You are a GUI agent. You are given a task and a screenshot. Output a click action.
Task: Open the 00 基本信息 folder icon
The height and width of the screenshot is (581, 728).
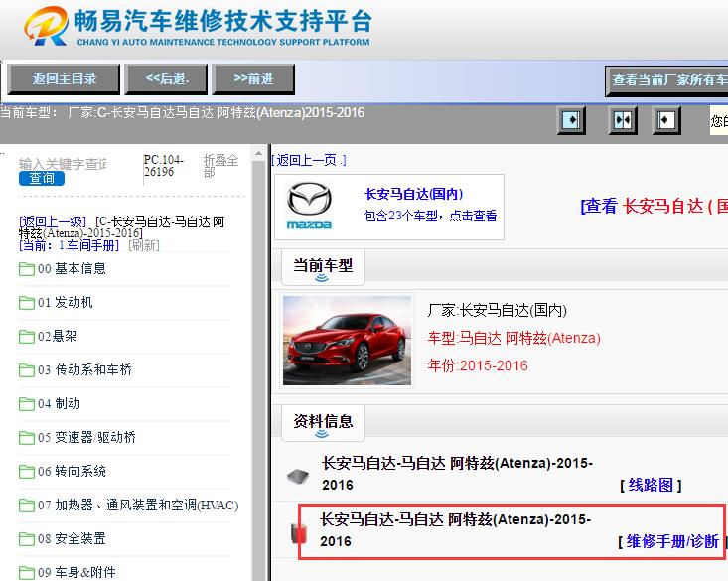pyautogui.click(x=27, y=269)
